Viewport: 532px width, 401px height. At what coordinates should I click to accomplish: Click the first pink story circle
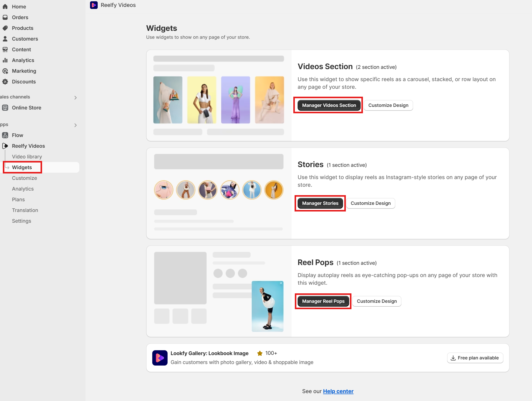(x=164, y=190)
